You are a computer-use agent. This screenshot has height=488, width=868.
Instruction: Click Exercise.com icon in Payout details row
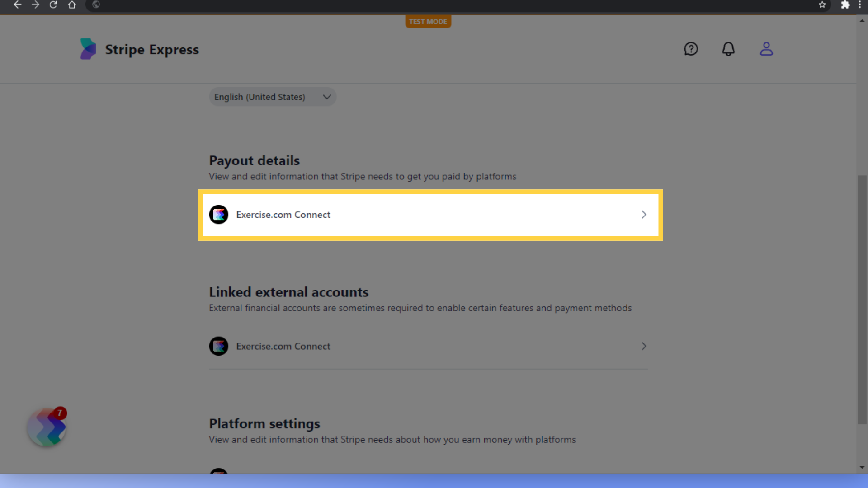pos(219,215)
